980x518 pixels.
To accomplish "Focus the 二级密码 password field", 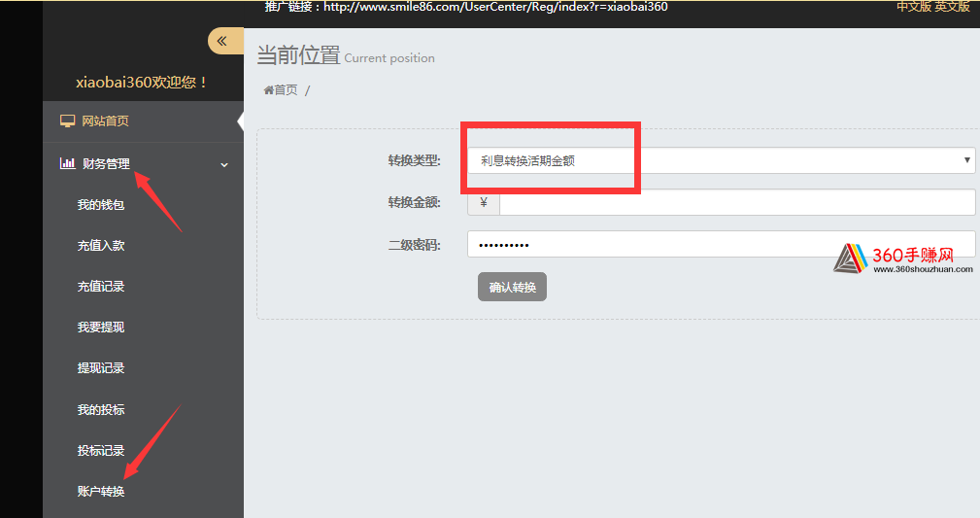I will pyautogui.click(x=722, y=244).
